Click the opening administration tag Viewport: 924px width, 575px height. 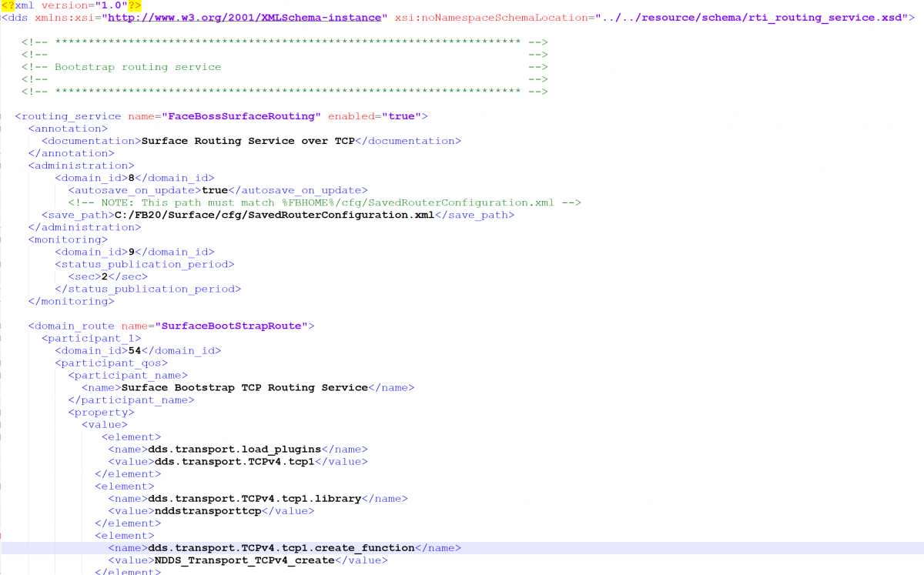click(82, 165)
